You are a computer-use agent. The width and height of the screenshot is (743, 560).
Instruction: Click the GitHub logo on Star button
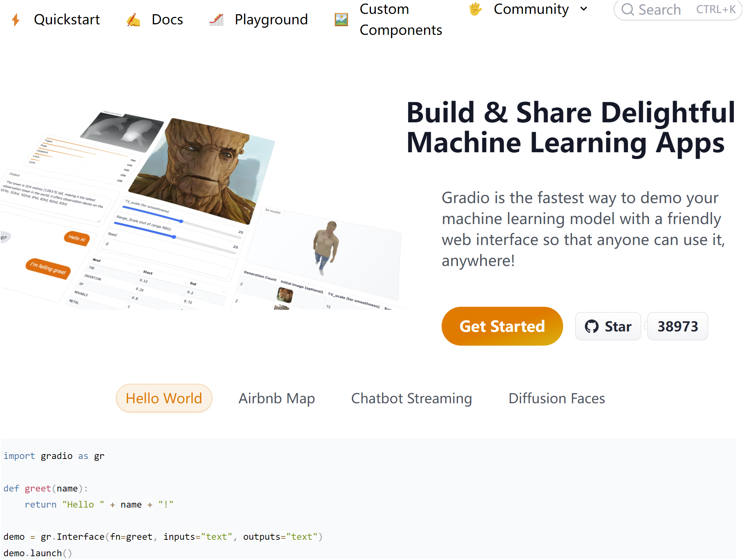592,327
